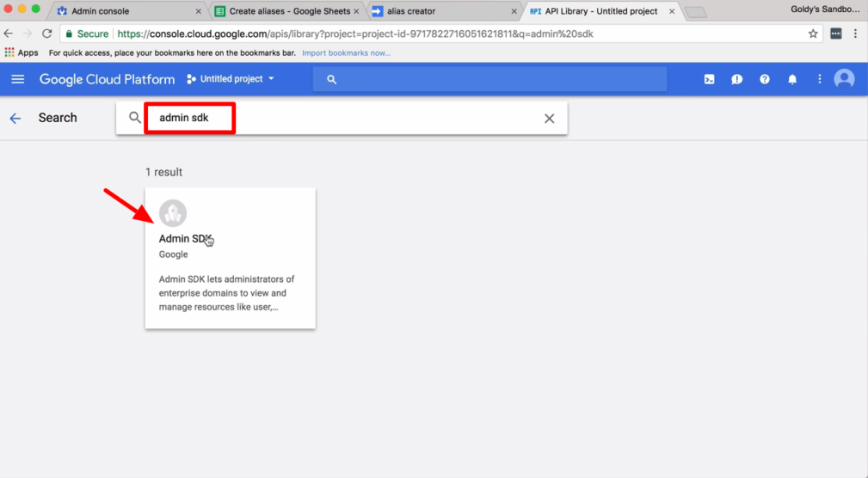868x478 pixels.
Task: Click the Admin SDK description text
Action: click(x=226, y=293)
